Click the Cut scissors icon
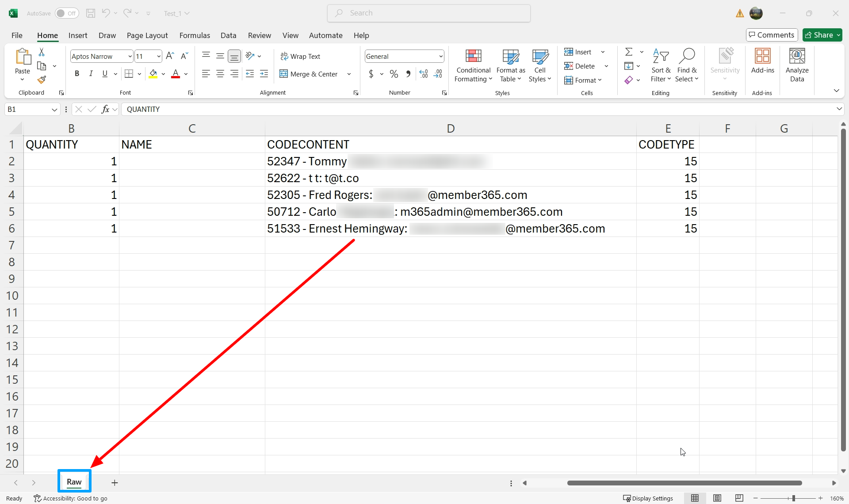 (x=42, y=52)
